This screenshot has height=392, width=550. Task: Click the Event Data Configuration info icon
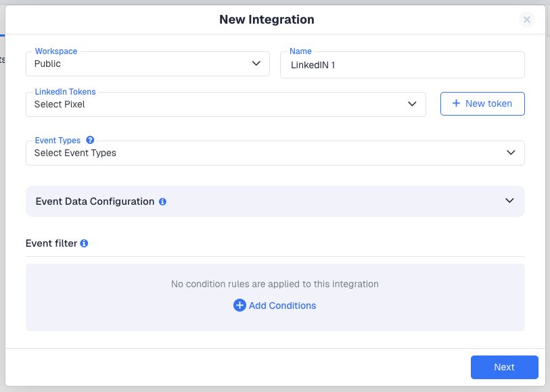click(x=163, y=202)
